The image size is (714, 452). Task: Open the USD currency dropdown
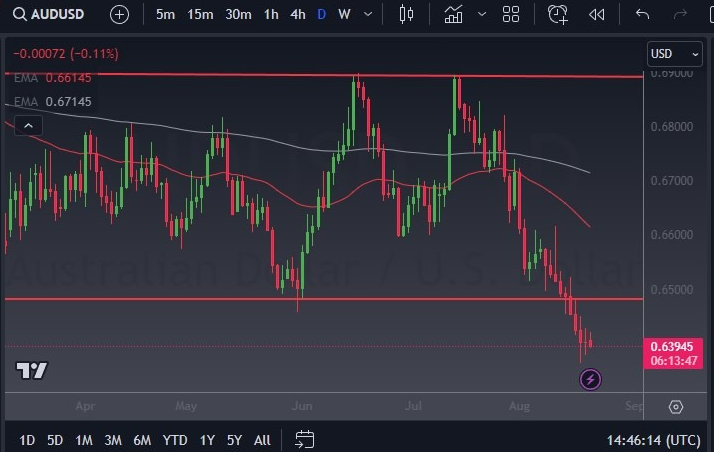point(675,54)
